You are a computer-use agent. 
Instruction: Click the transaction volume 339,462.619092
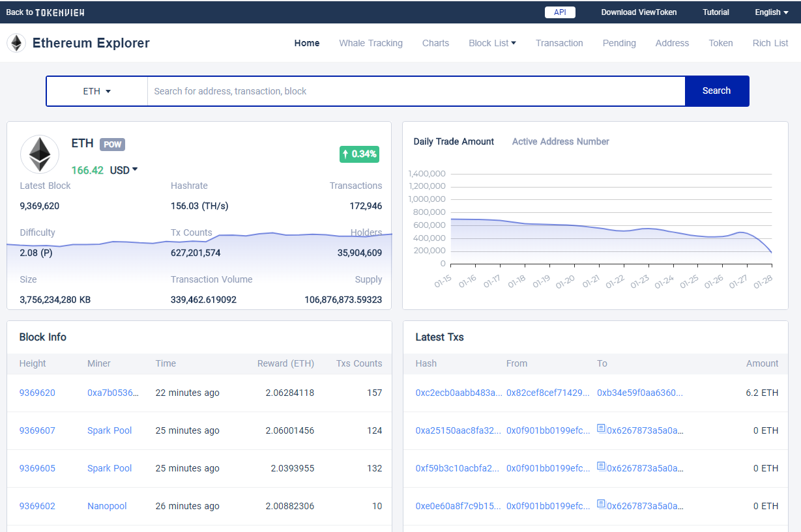click(203, 300)
